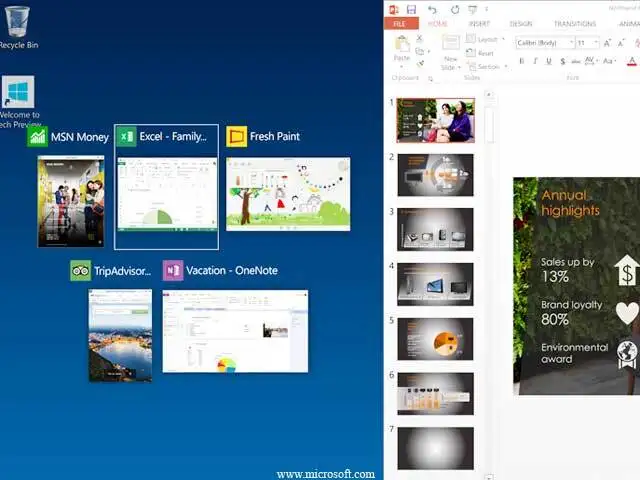640x480 pixels.
Task: Click the Paste clipboard icon
Action: 402,44
